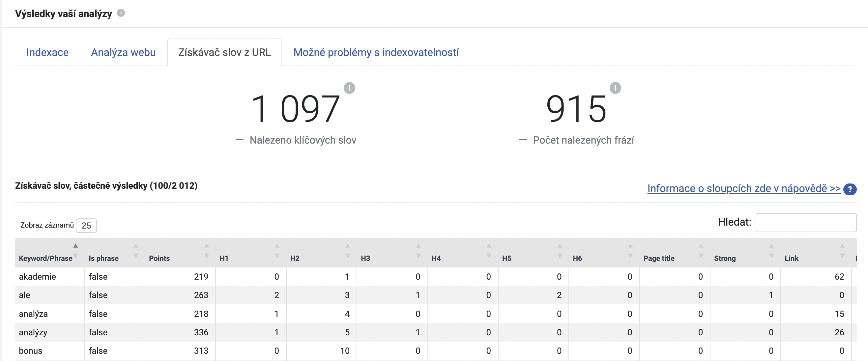Click Points value 219 for akademie

point(201,277)
